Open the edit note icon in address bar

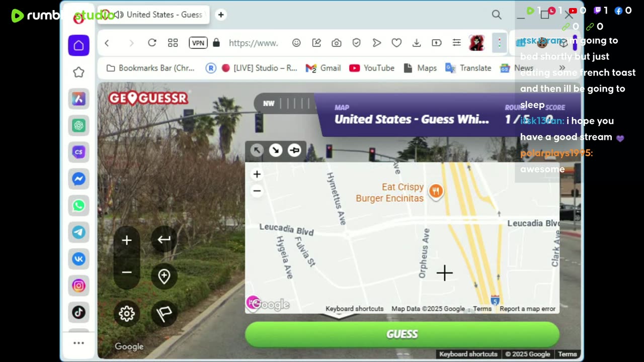click(x=316, y=43)
